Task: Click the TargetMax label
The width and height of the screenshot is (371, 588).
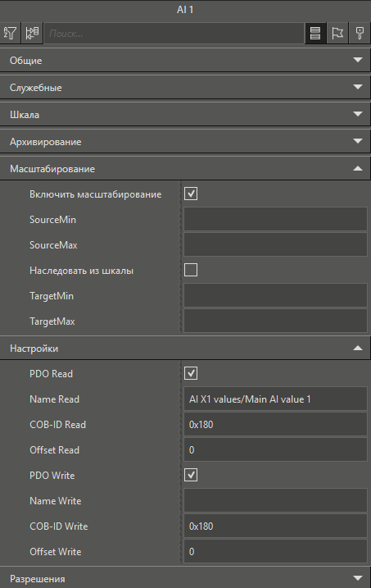Action: (52, 321)
